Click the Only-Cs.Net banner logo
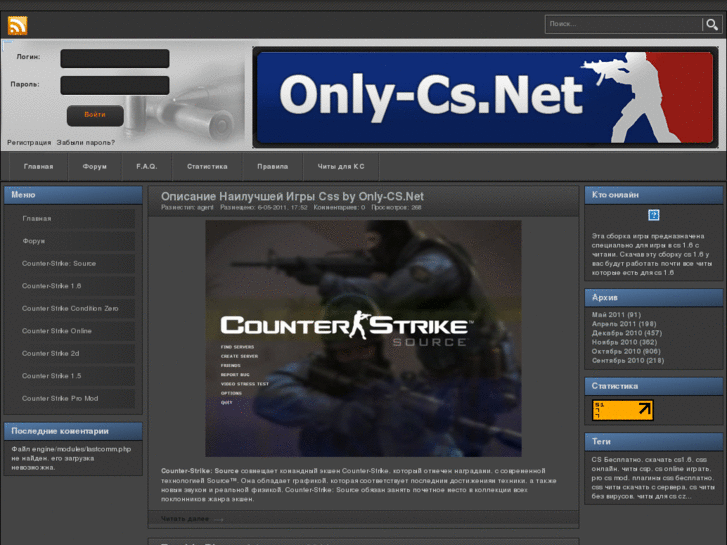This screenshot has width=727, height=545. [x=485, y=97]
